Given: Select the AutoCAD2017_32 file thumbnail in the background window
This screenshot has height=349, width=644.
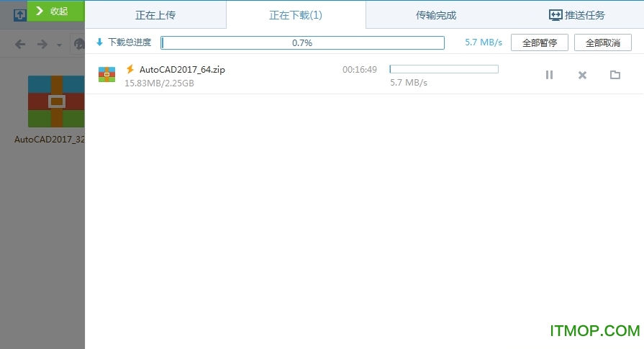Looking at the screenshot, I should pos(56,101).
